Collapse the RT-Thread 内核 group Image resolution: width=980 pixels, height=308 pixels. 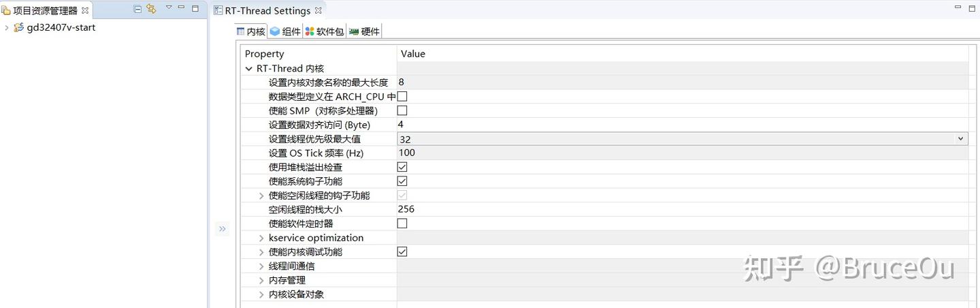pyautogui.click(x=249, y=68)
